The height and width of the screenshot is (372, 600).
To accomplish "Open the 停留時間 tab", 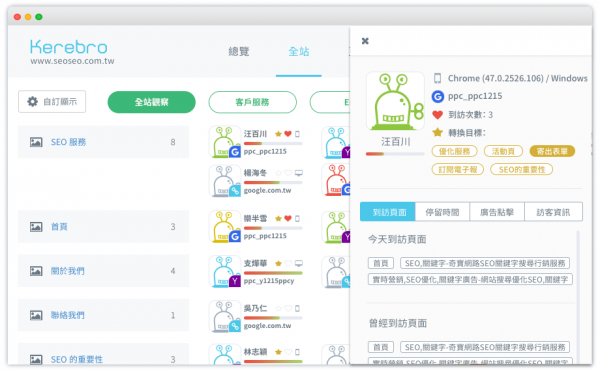I will coord(442,212).
